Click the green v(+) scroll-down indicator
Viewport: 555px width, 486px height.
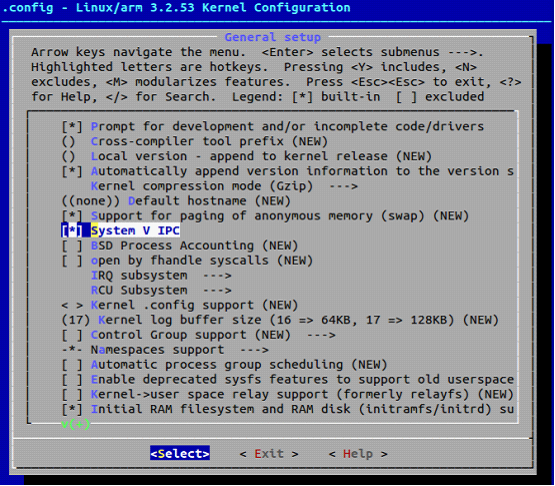76,424
